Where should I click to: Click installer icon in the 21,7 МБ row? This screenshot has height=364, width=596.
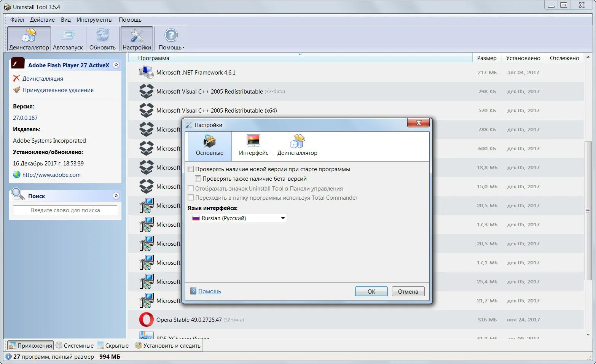pyautogui.click(x=146, y=300)
